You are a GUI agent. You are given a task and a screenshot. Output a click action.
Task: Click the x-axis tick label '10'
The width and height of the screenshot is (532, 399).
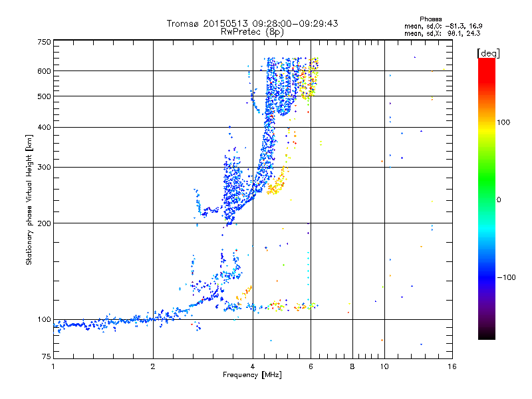[384, 366]
